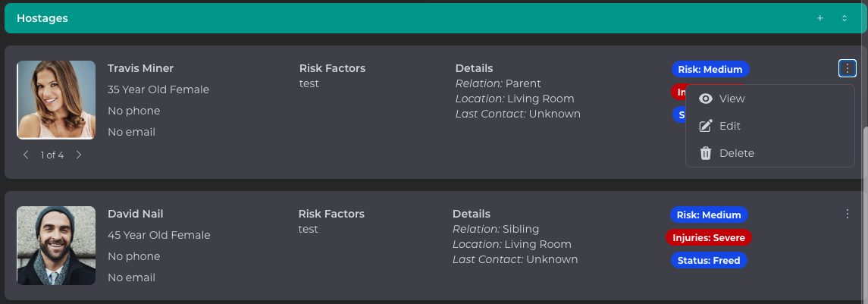Click David Nail's Injuries: Severe badge
This screenshot has width=868, height=304.
708,237
